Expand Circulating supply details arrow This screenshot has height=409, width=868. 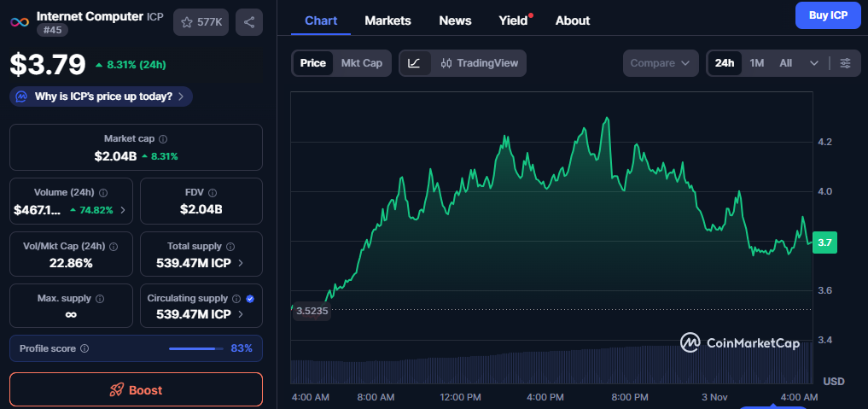tap(241, 314)
